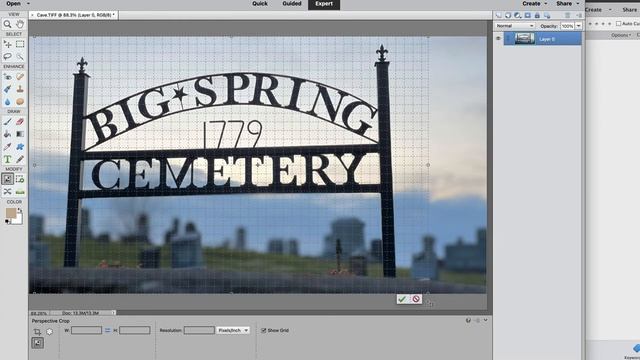Choose the Perspective Crop option in tool options
This screenshot has width=640, height=360.
(38, 343)
